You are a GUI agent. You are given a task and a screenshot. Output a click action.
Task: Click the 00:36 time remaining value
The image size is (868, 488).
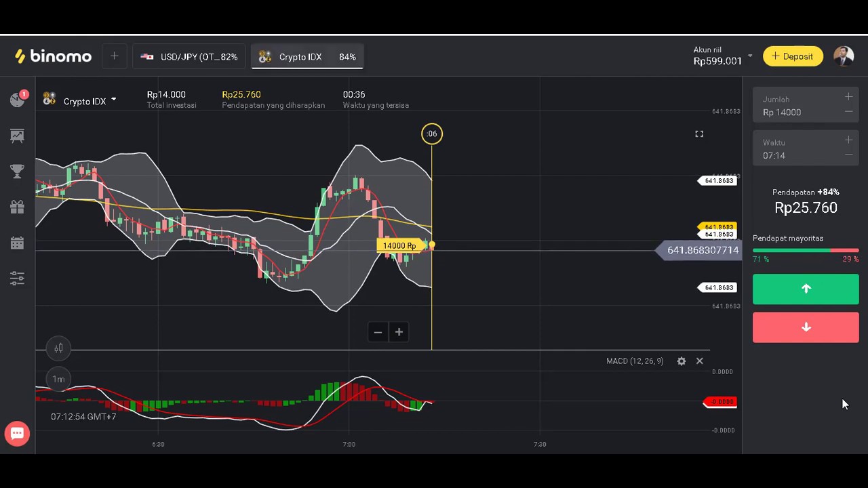(354, 94)
